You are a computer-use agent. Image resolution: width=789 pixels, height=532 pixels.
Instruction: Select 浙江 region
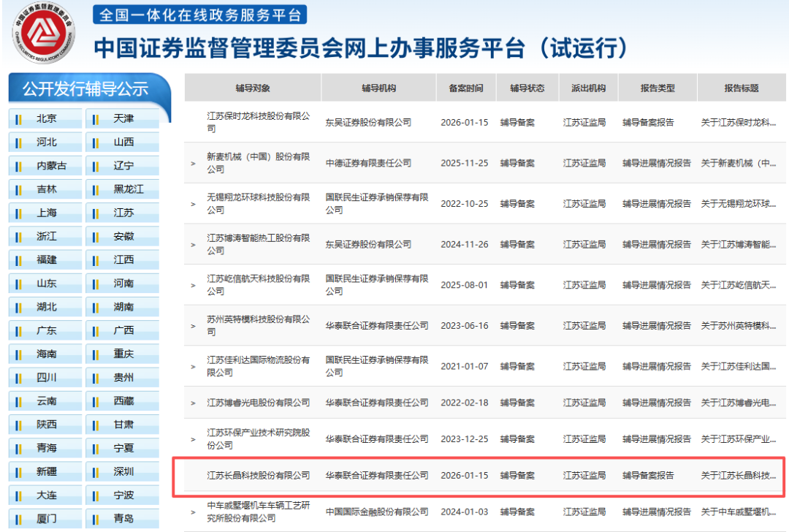click(x=45, y=236)
